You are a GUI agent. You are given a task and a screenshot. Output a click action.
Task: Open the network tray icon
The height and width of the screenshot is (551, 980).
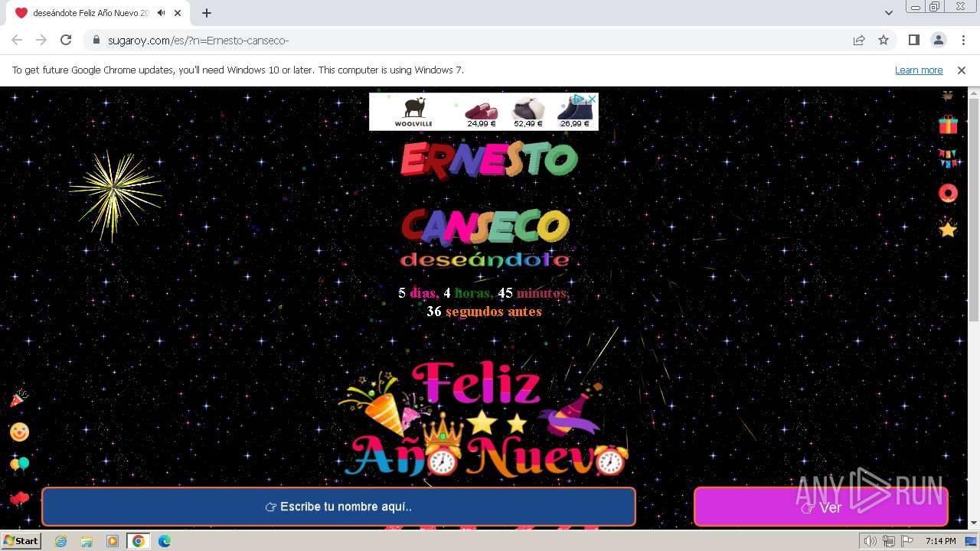coord(889,541)
